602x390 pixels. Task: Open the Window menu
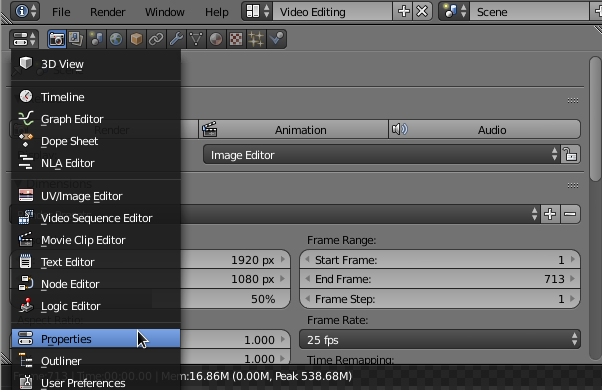pos(165,12)
